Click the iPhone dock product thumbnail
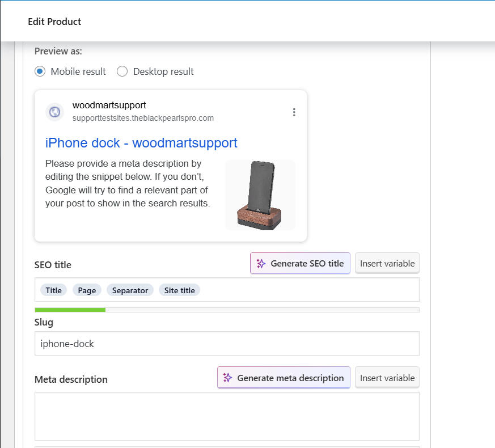This screenshot has width=495, height=448. click(x=260, y=195)
